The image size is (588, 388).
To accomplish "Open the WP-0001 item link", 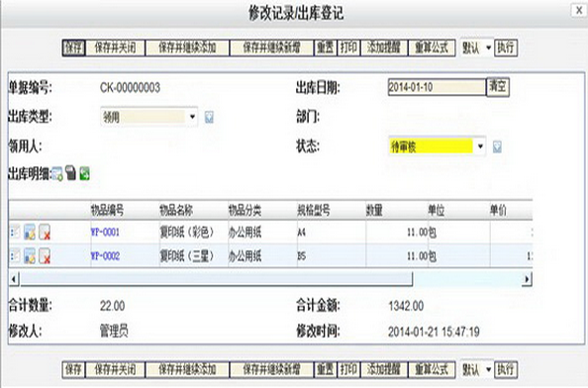I will coord(105,232).
